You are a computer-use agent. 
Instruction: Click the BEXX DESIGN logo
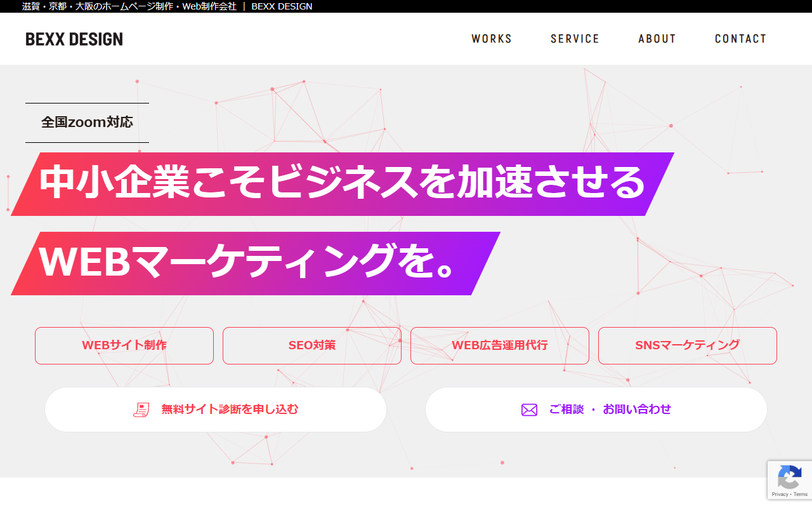(x=74, y=39)
